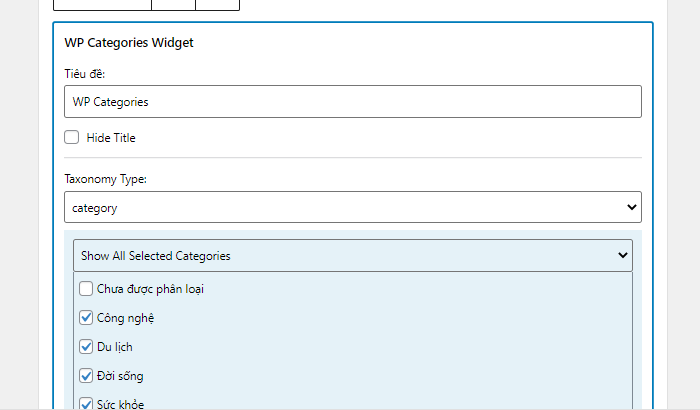Click the Tiêu đề label
This screenshot has height=410, width=700.
tap(84, 74)
